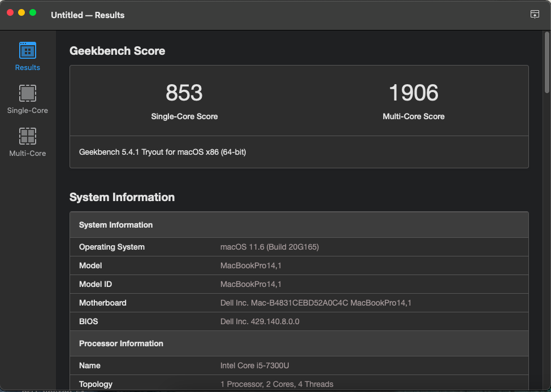Click the BIOS label
This screenshot has height=392, width=551.
(x=88, y=321)
